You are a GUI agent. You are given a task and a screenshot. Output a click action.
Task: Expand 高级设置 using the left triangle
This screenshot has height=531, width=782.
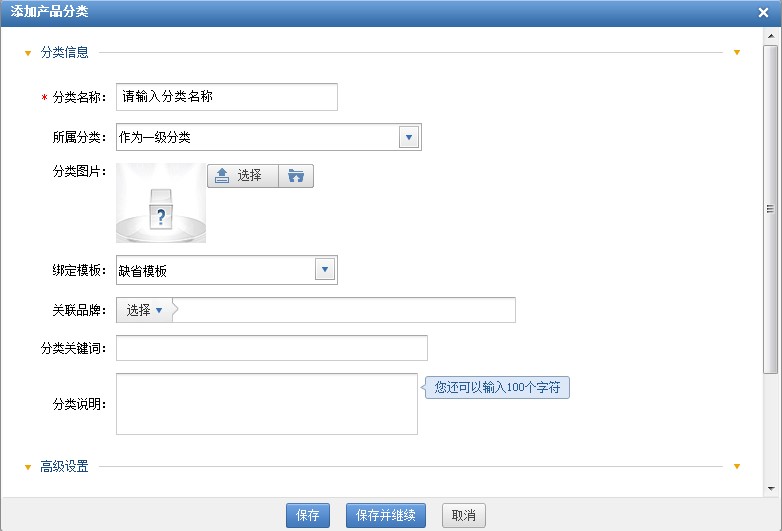click(28, 467)
